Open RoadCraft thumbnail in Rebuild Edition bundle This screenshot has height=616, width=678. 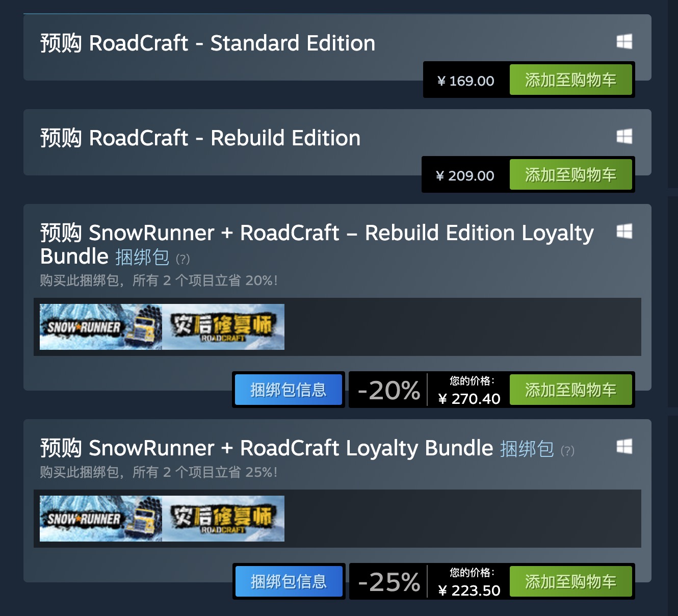click(x=223, y=327)
